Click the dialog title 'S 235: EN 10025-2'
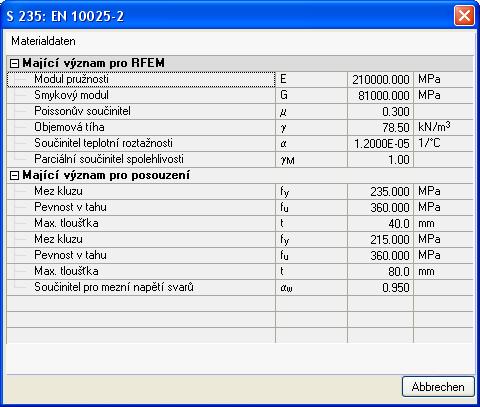This screenshot has height=407, width=480. (x=65, y=16)
